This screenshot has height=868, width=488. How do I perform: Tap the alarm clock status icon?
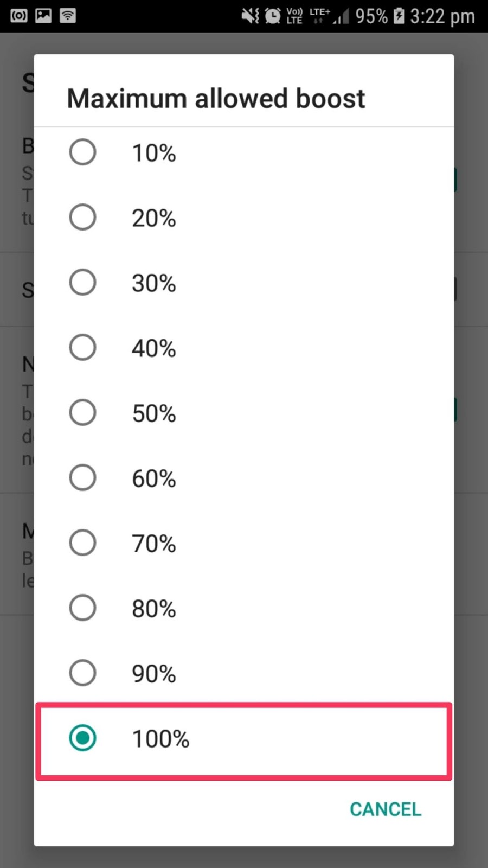coord(273,16)
